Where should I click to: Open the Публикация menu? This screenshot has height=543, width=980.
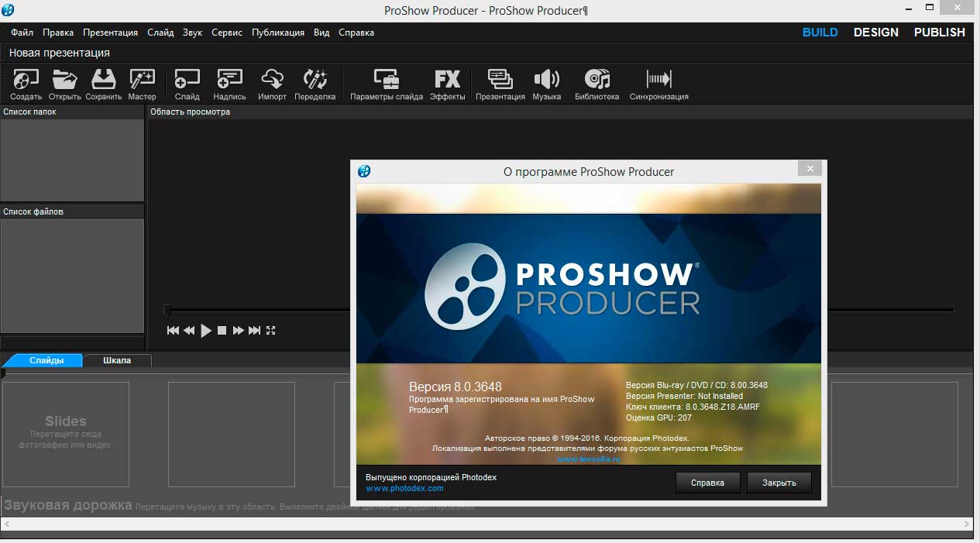(x=278, y=33)
